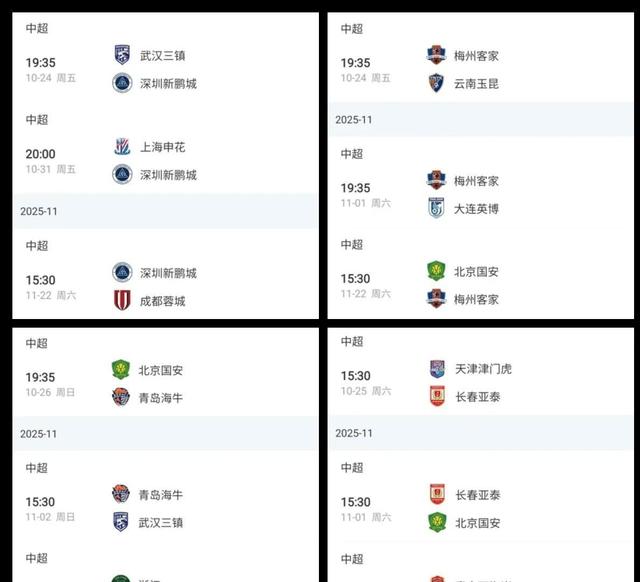Click 长春亚泰 logo in the 10-25 match
640x582 pixels.
coord(436,396)
